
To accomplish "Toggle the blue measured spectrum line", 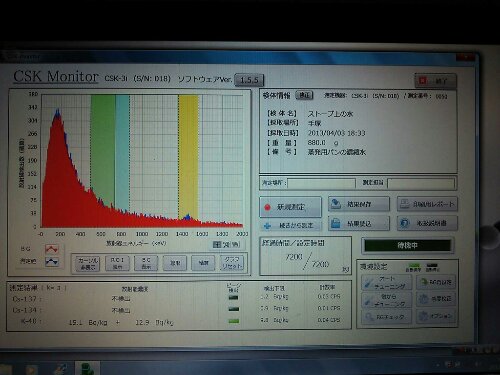I will [52, 261].
